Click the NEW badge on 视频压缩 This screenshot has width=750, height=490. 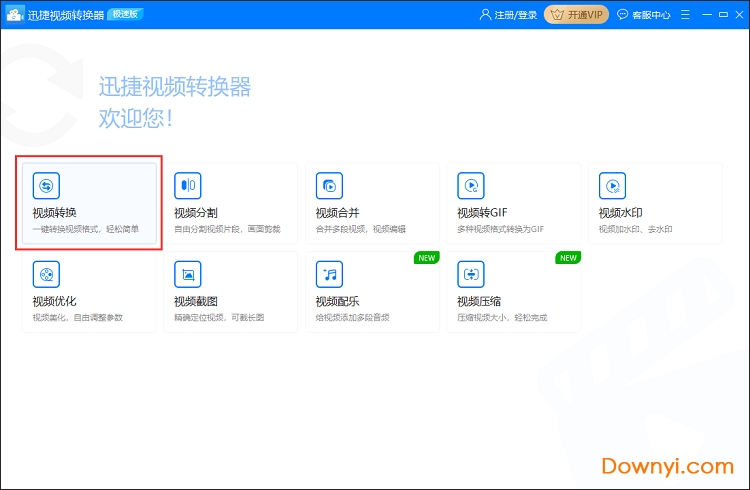click(x=568, y=258)
